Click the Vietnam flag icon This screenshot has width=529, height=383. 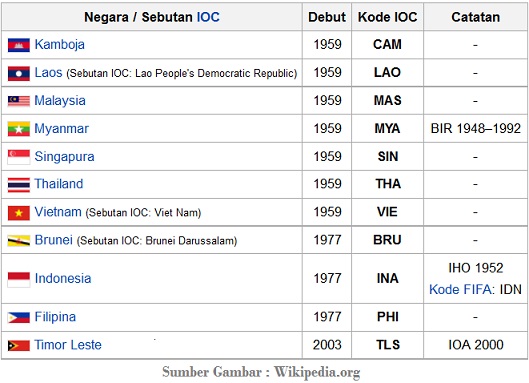[19, 213]
